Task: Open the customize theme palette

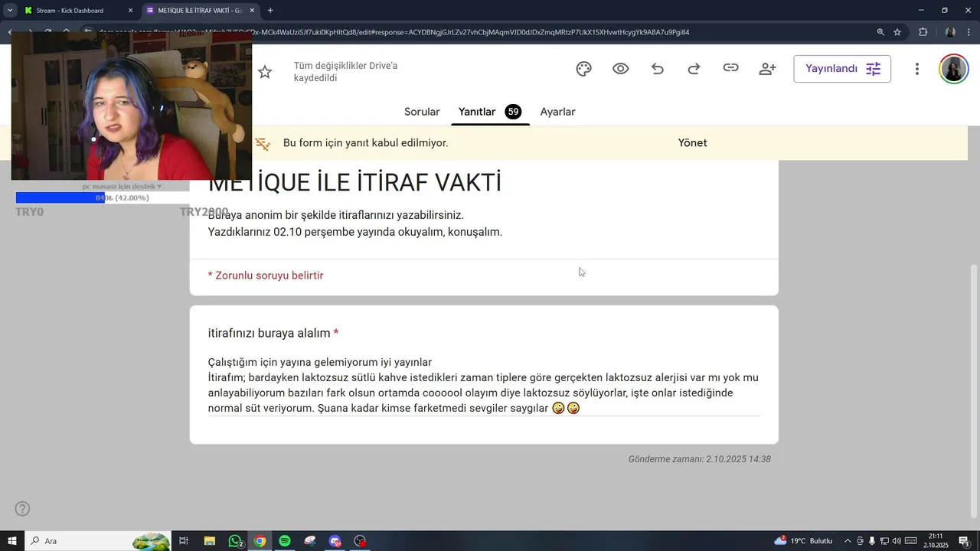Action: (584, 69)
